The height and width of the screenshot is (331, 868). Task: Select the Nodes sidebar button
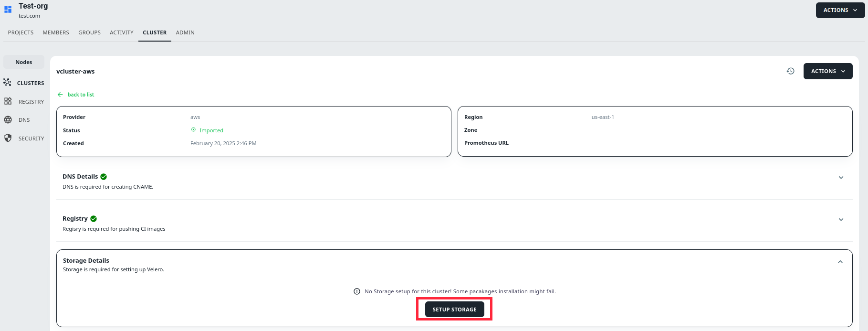coord(24,62)
